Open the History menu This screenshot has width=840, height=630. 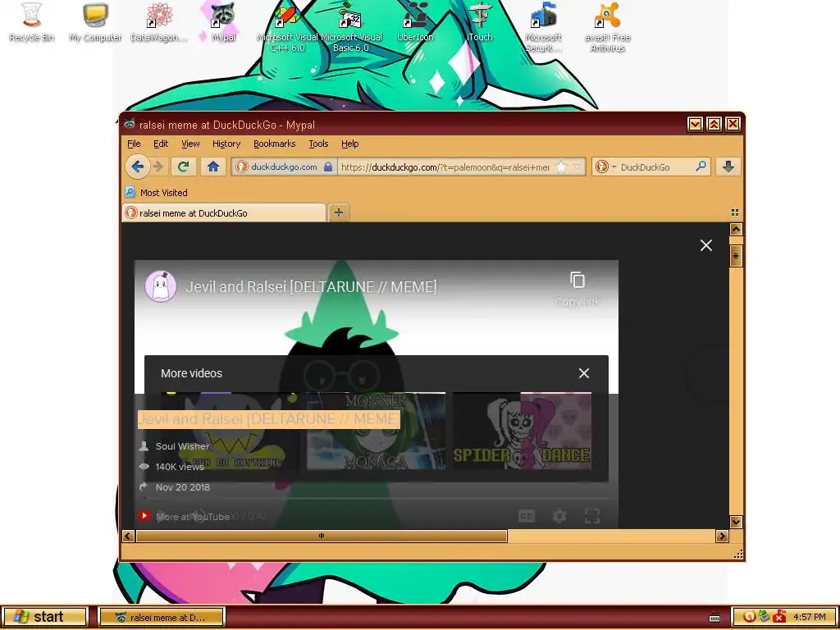226,144
